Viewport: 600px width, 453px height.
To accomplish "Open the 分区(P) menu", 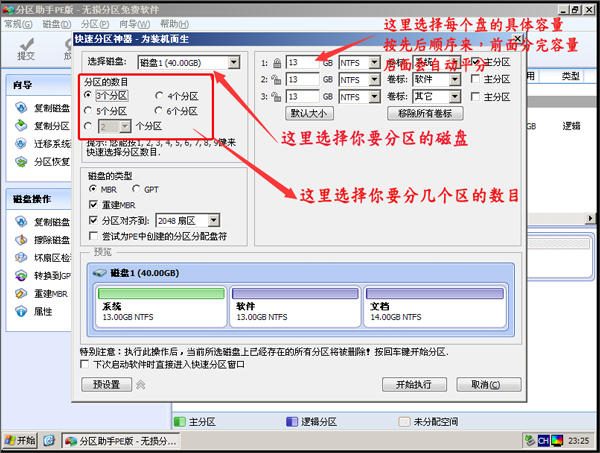I will pos(95,24).
